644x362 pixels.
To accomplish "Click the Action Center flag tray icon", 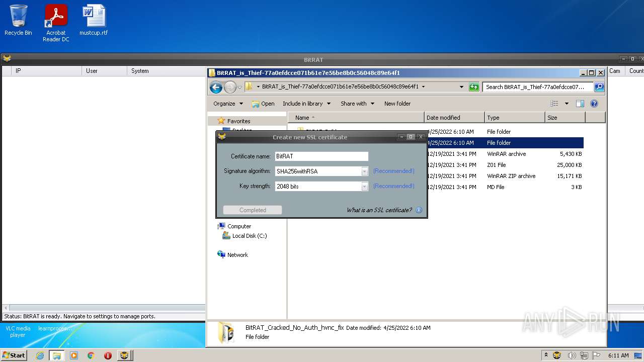I will (x=597, y=355).
